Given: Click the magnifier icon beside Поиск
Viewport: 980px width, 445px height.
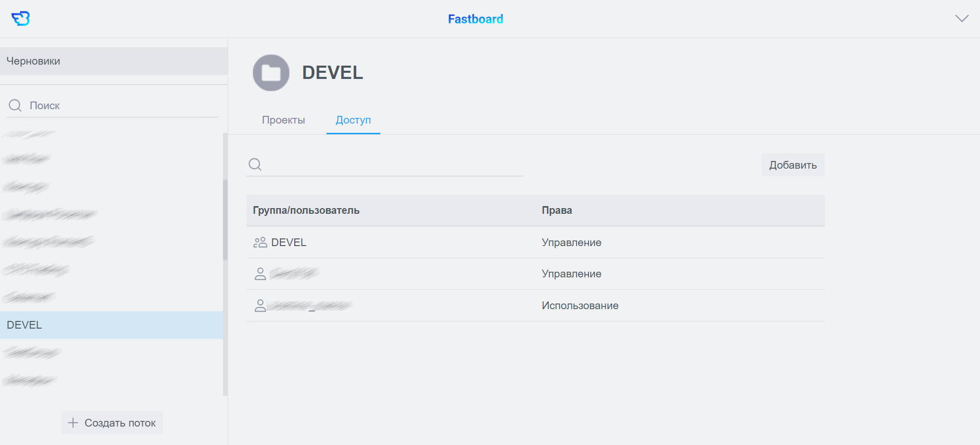Looking at the screenshot, I should pyautogui.click(x=15, y=106).
